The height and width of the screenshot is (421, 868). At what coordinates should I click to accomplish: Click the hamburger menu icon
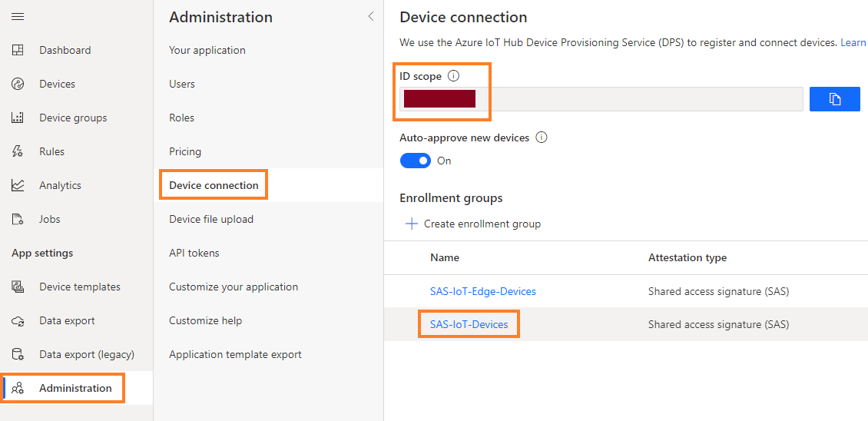(x=18, y=17)
